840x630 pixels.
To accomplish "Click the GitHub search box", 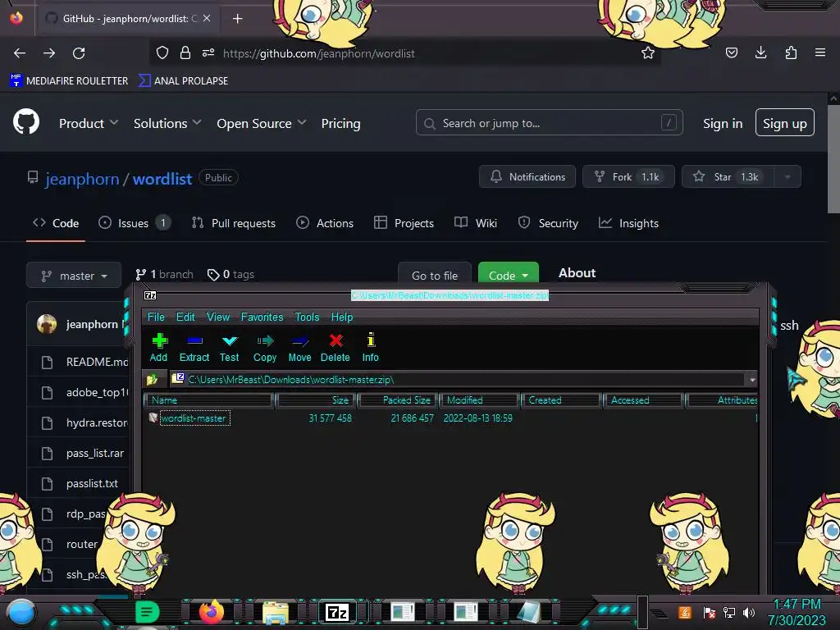I will [x=549, y=123].
